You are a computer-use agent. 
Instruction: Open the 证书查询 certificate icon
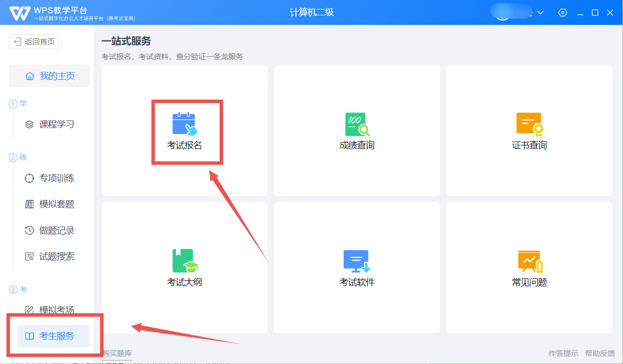click(529, 124)
